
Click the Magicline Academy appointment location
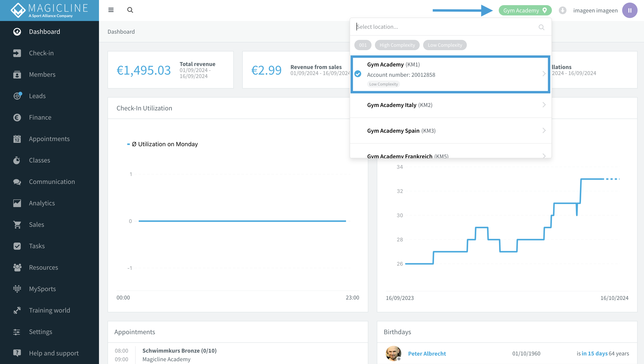pyautogui.click(x=166, y=359)
